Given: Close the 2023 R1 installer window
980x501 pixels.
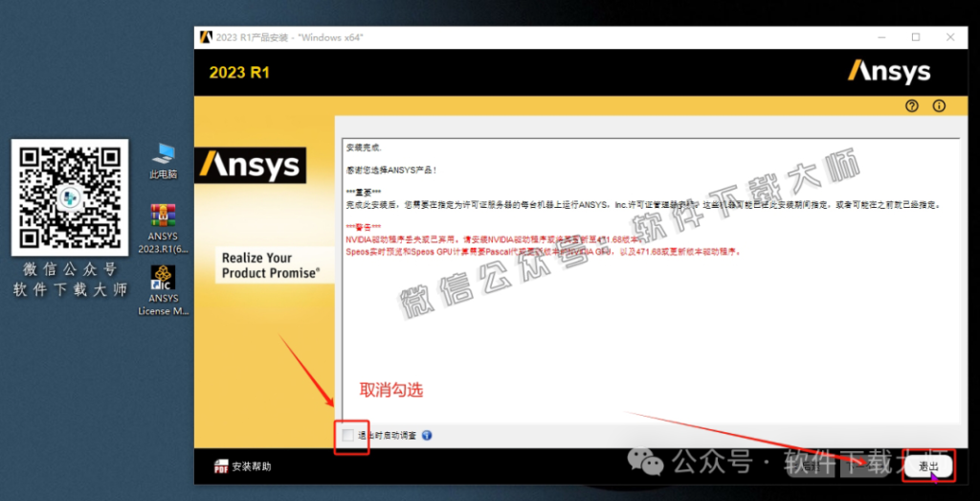Looking at the screenshot, I should (950, 37).
